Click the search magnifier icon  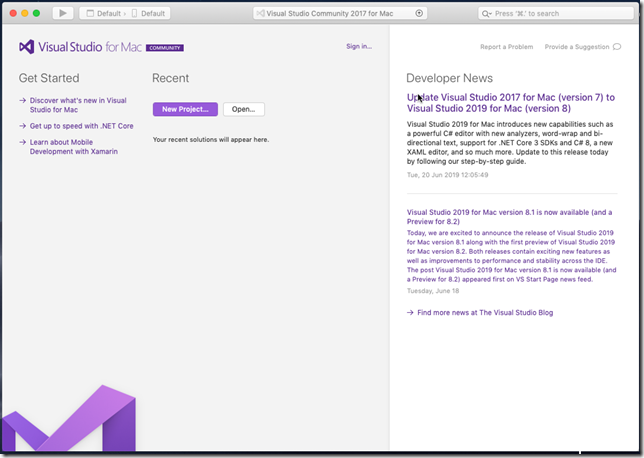(x=487, y=14)
